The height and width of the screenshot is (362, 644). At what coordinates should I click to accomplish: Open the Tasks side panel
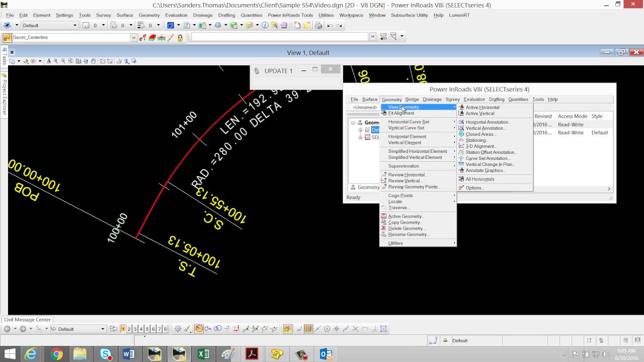pos(4,57)
